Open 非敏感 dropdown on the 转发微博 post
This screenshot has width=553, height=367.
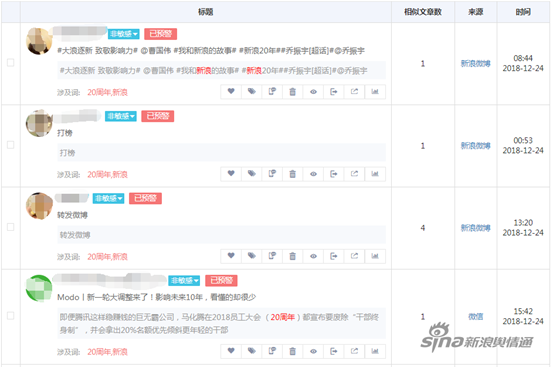pyautogui.click(x=109, y=198)
